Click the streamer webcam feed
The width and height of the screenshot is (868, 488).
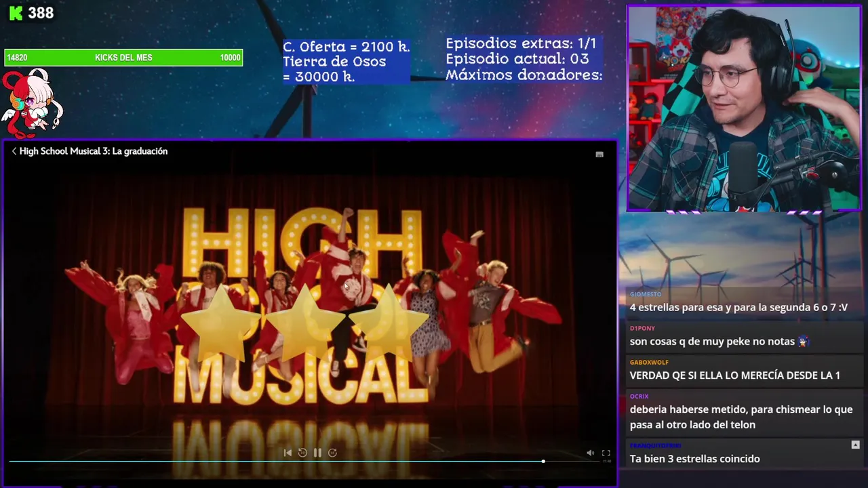pyautogui.click(x=744, y=108)
